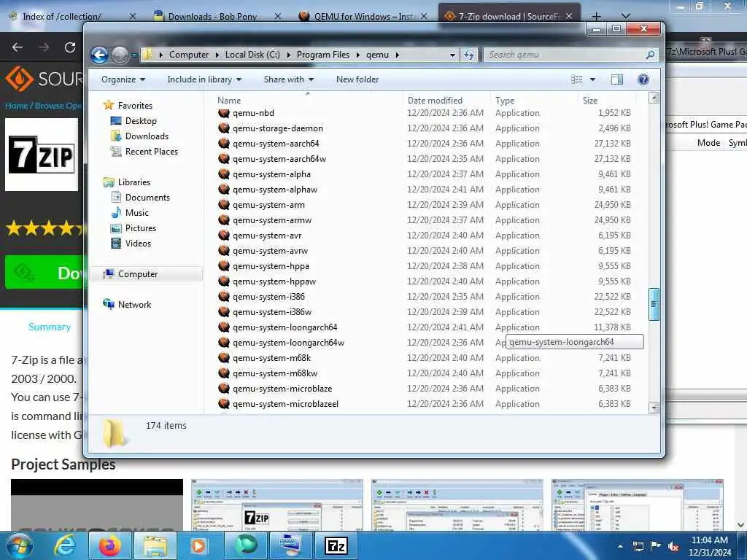Open Downloads in Favorites pane
Image resolution: width=747 pixels, height=560 pixels.
coord(147,136)
